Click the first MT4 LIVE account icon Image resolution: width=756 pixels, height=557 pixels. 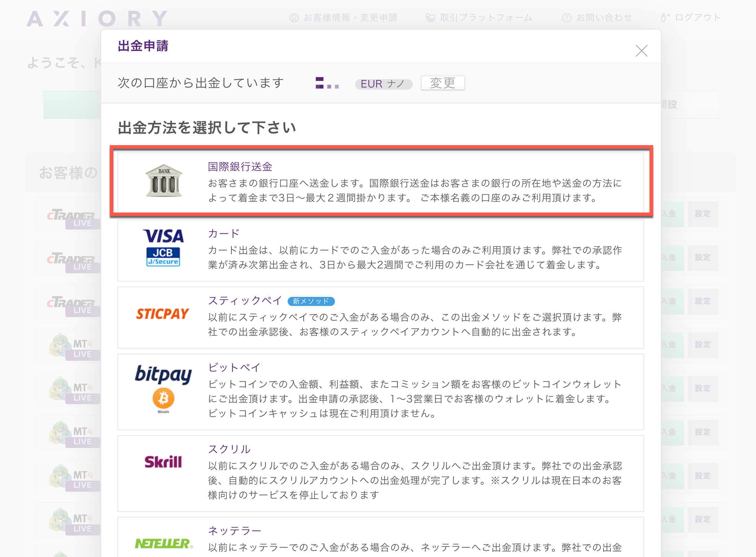pos(74,347)
